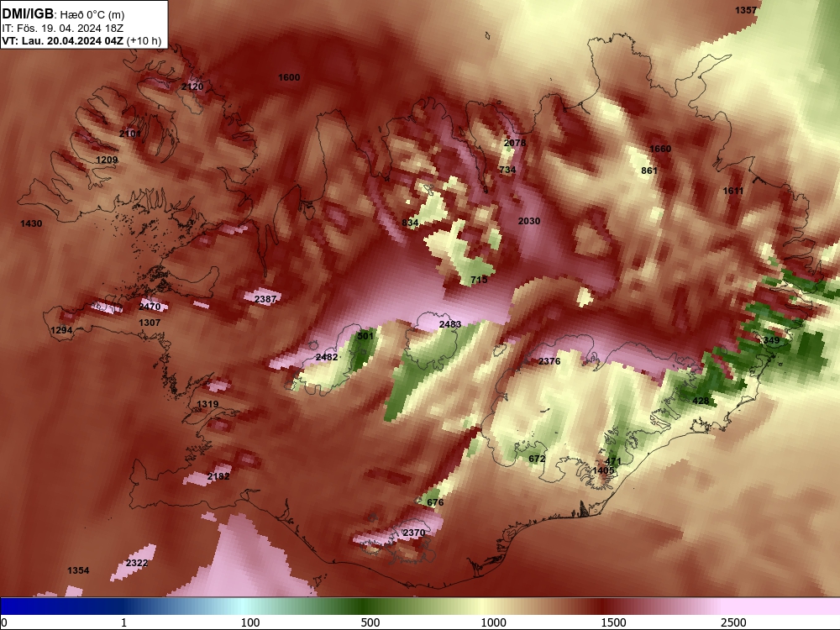Select the 1307 label

tap(150, 323)
